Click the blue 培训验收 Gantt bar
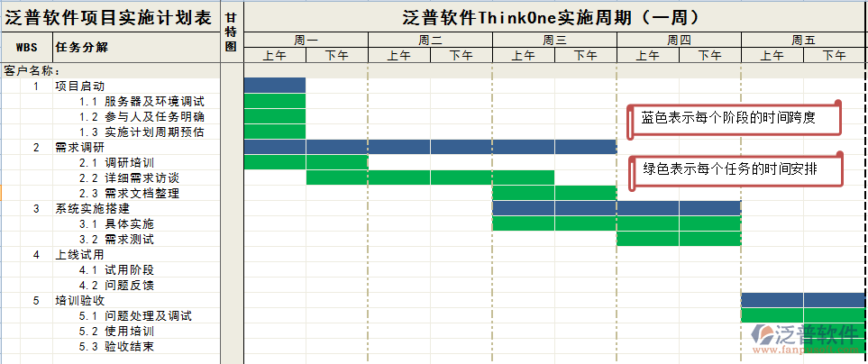Viewport: 868px width, 364px height. click(x=803, y=300)
